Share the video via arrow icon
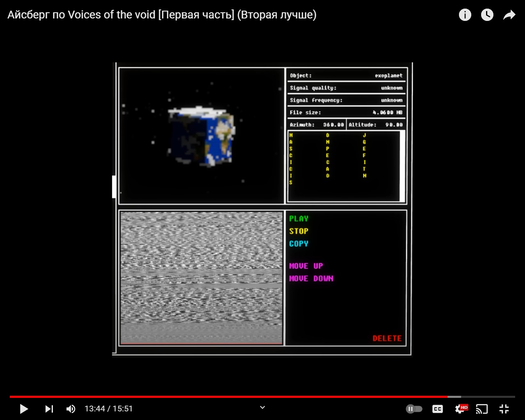This screenshot has width=525, height=420. click(x=509, y=15)
